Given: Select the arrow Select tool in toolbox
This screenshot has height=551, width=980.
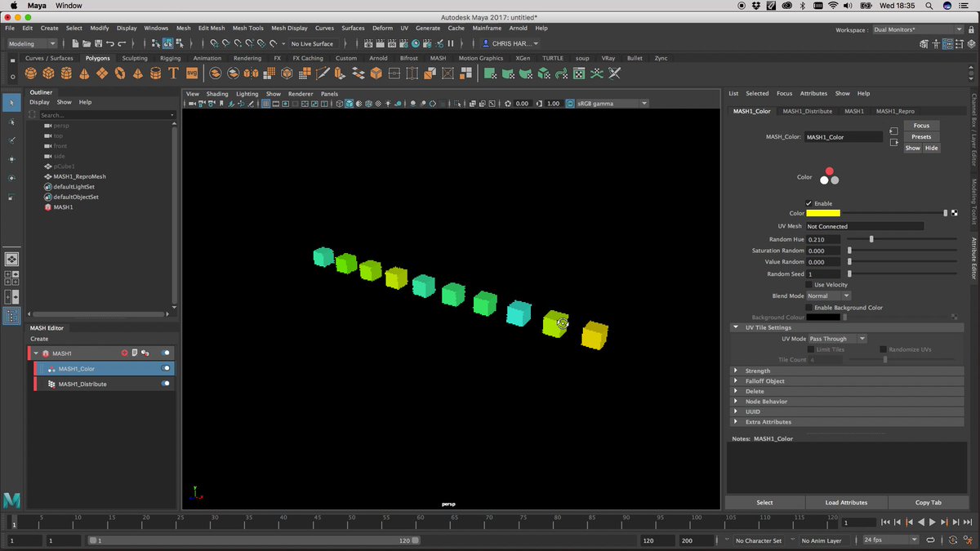Looking at the screenshot, I should [11, 102].
